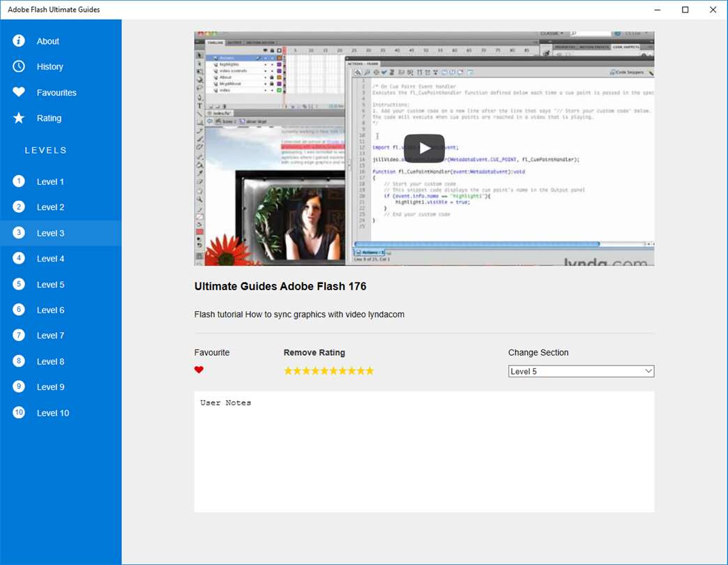Viewport: 728px width, 565px height.
Task: Click the About info icon
Action: click(19, 41)
